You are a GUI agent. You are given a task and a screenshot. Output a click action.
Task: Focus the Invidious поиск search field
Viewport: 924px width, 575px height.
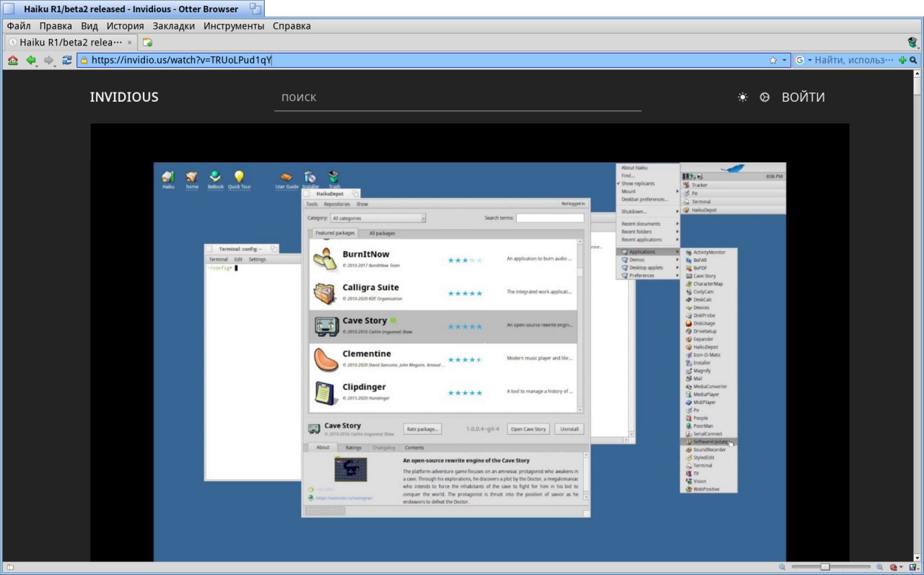(458, 97)
